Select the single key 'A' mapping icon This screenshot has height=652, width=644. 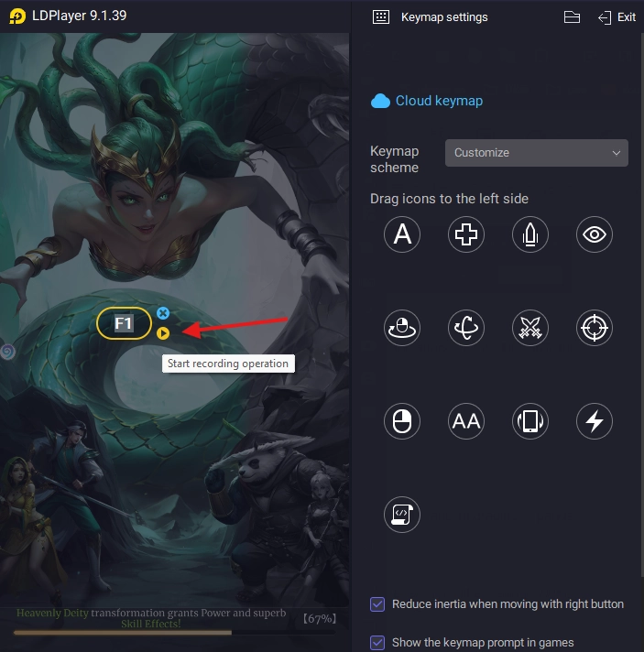pyautogui.click(x=402, y=234)
